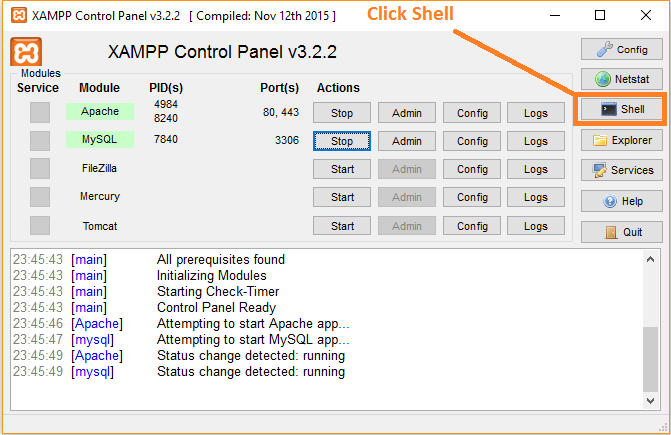
Task: Click the Shell button icon
Action: tap(607, 109)
